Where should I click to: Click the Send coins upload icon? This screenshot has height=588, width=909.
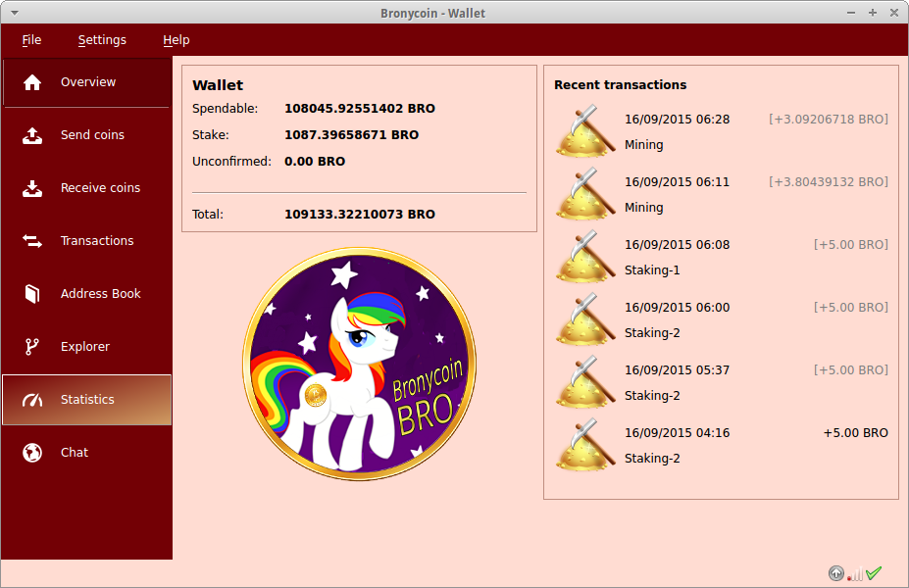pos(32,135)
